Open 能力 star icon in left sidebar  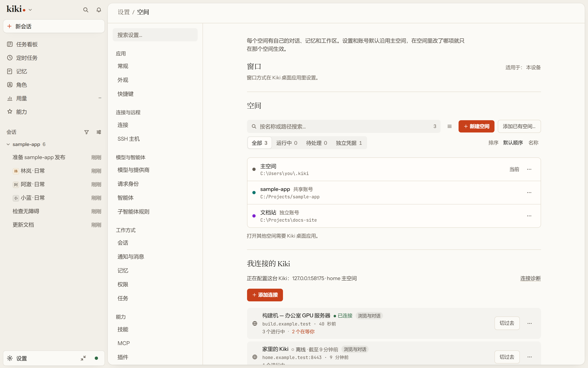(10, 111)
